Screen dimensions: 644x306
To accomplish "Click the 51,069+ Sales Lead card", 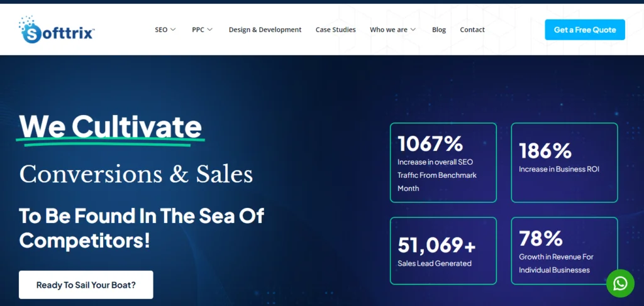I will click(443, 251).
